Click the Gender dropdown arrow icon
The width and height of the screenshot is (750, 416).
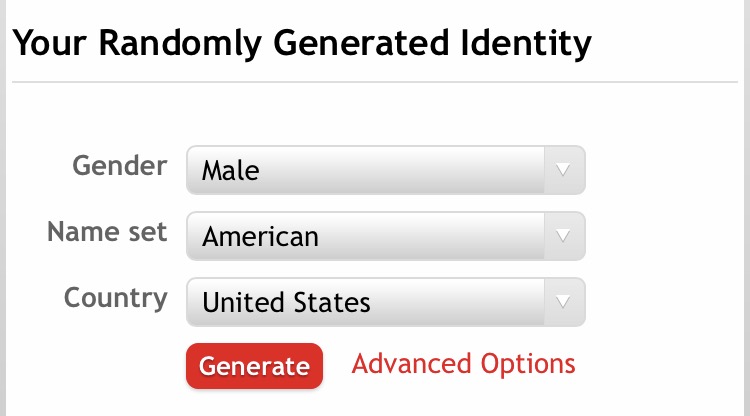pyautogui.click(x=563, y=170)
